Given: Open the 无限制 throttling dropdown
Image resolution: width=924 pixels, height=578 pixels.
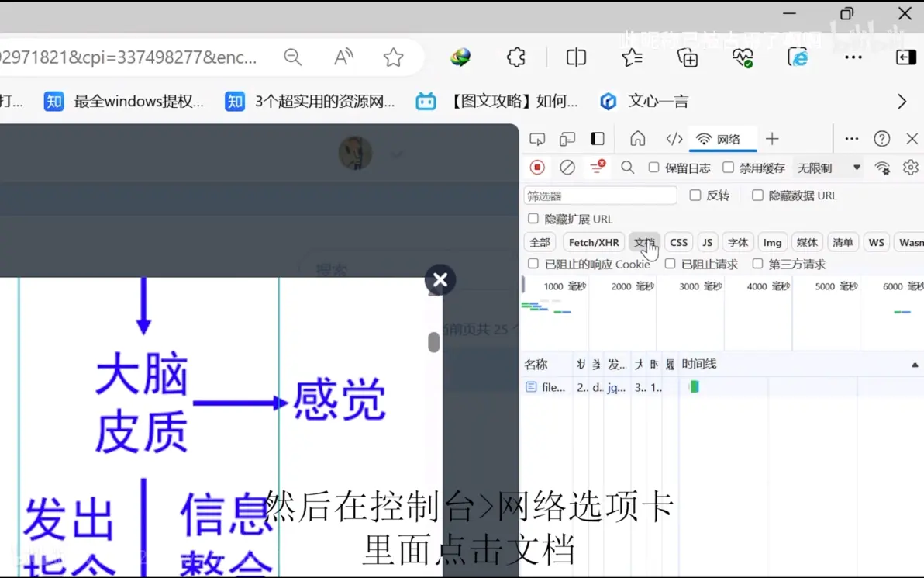Looking at the screenshot, I should (828, 168).
